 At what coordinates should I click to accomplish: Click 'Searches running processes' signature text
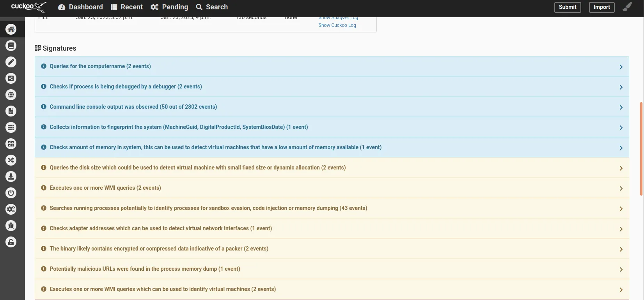click(208, 208)
